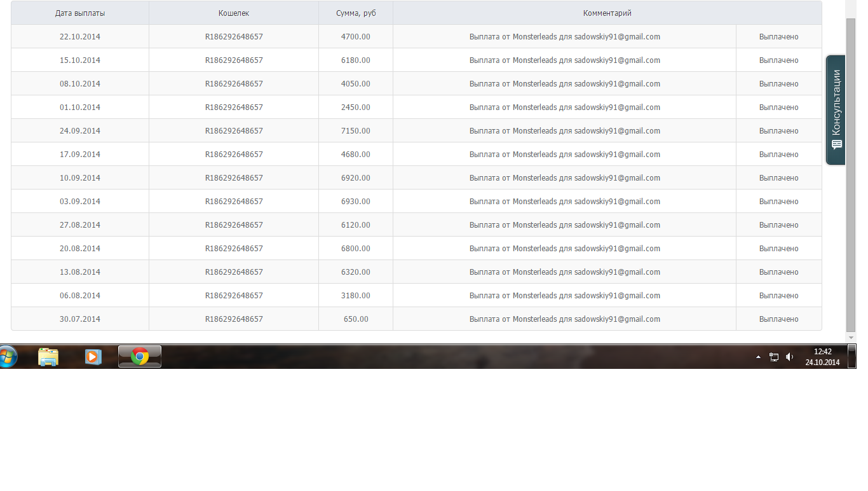Select the date 27.08.2014
This screenshot has width=868, height=491.
coord(80,225)
